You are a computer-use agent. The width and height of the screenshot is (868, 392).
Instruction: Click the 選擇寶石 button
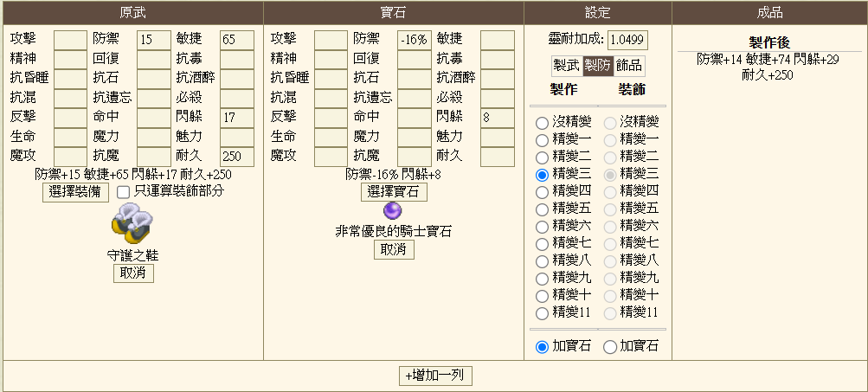(394, 192)
